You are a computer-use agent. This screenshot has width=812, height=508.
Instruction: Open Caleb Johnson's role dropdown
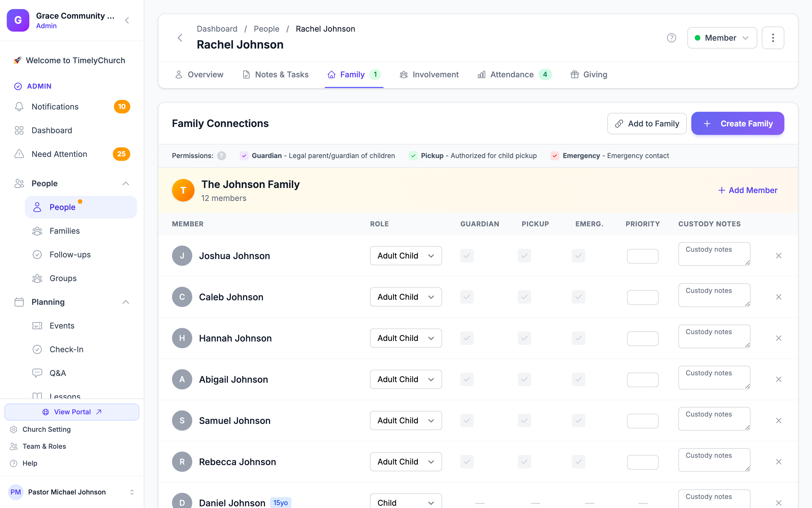click(406, 297)
